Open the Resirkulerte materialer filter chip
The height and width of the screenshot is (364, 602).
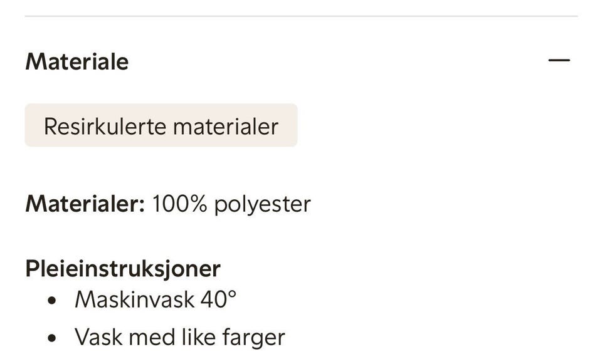click(161, 125)
